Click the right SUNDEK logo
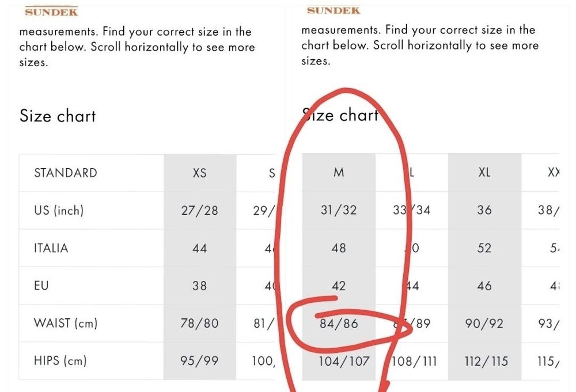The height and width of the screenshot is (392, 576). [334, 10]
